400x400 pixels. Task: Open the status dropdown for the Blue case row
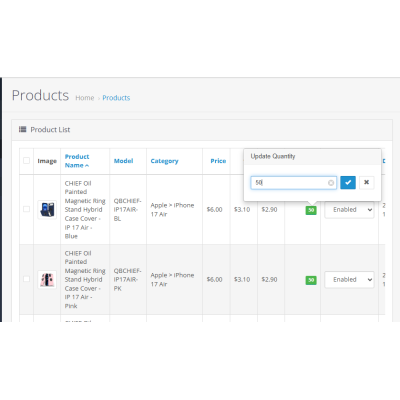349,210
